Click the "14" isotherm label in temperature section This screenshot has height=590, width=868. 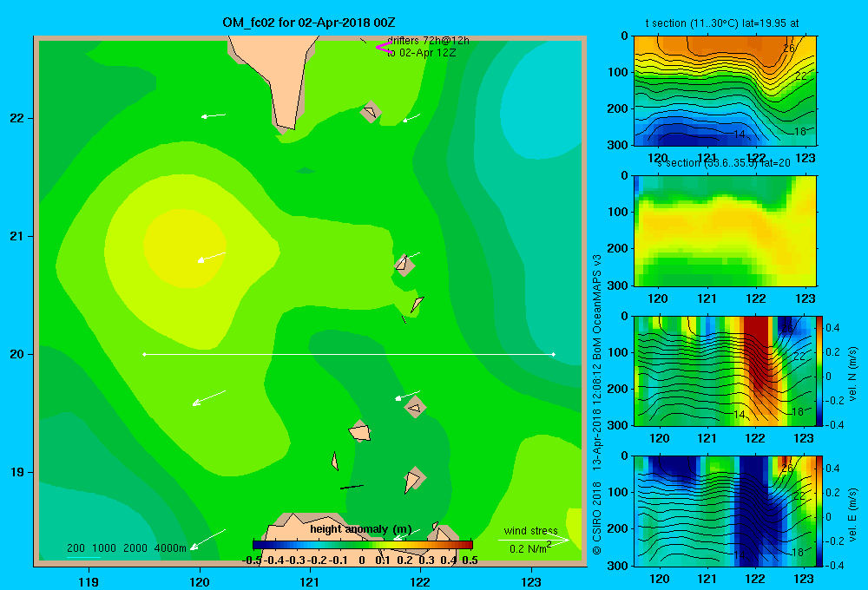[x=739, y=134]
